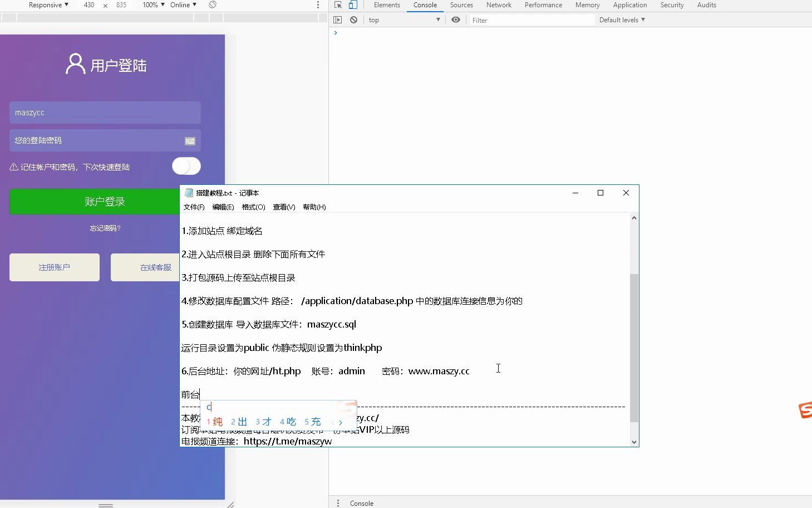Clear the console icon
812x508 pixels.
353,20
